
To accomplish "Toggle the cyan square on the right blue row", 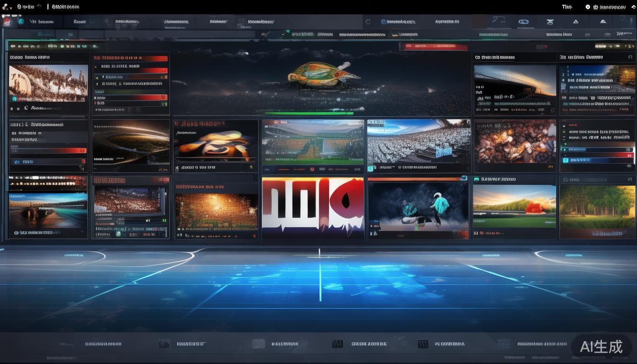I will pos(564,160).
